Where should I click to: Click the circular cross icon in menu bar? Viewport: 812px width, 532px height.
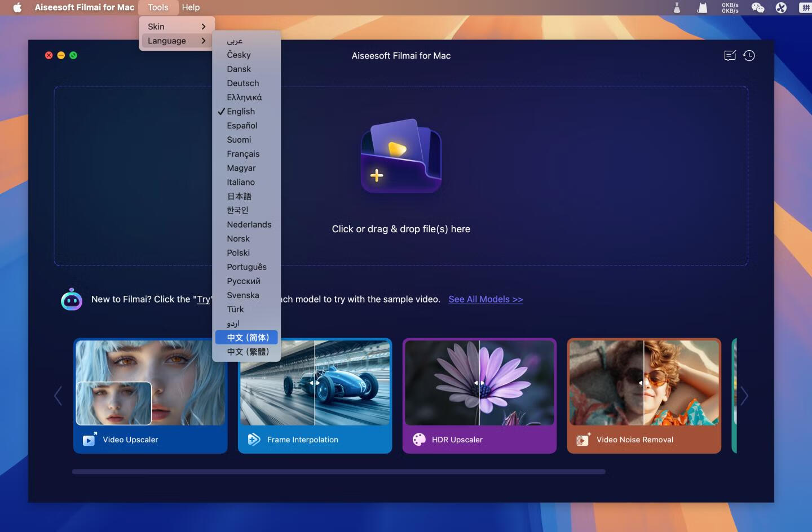[x=781, y=7]
